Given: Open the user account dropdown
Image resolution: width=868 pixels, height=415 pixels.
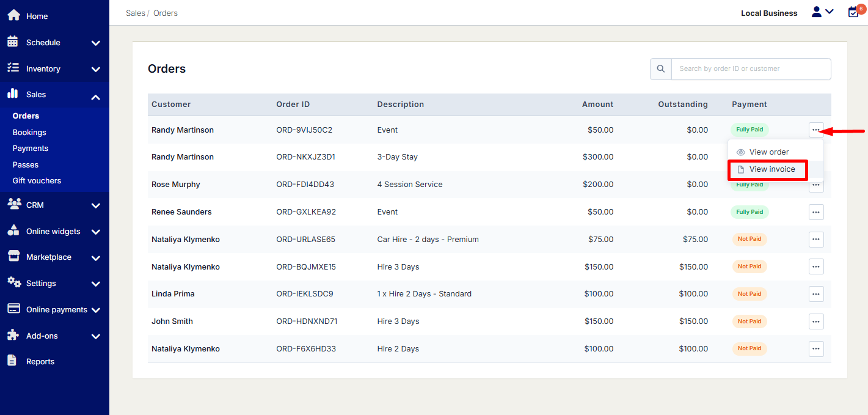Looking at the screenshot, I should [x=822, y=12].
